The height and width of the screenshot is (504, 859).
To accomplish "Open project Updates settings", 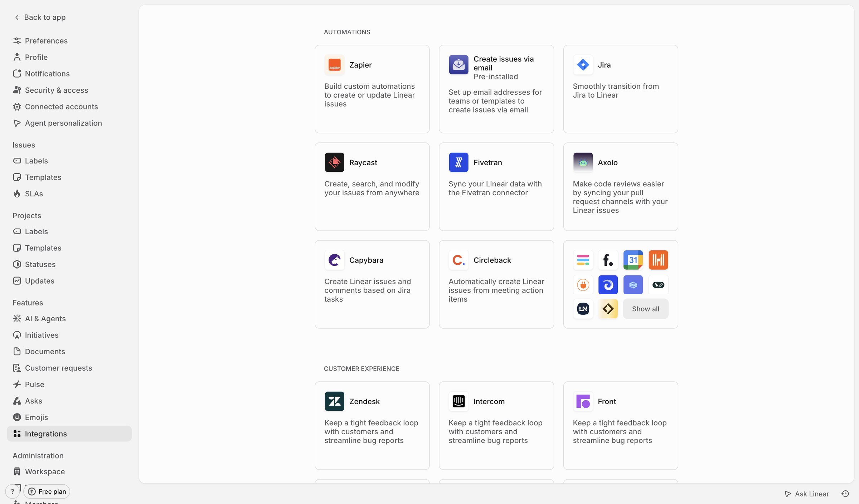I will [x=69, y=281].
